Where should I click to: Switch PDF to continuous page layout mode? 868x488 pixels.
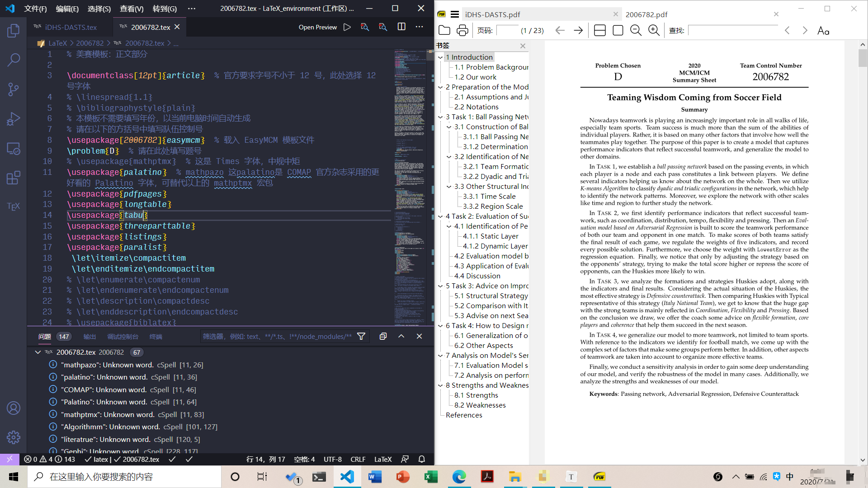click(600, 30)
